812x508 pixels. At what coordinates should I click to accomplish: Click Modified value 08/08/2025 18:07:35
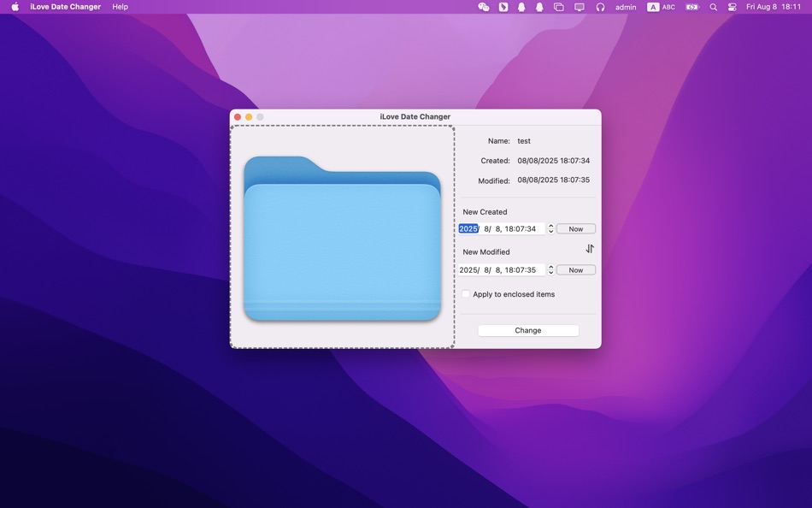point(553,180)
